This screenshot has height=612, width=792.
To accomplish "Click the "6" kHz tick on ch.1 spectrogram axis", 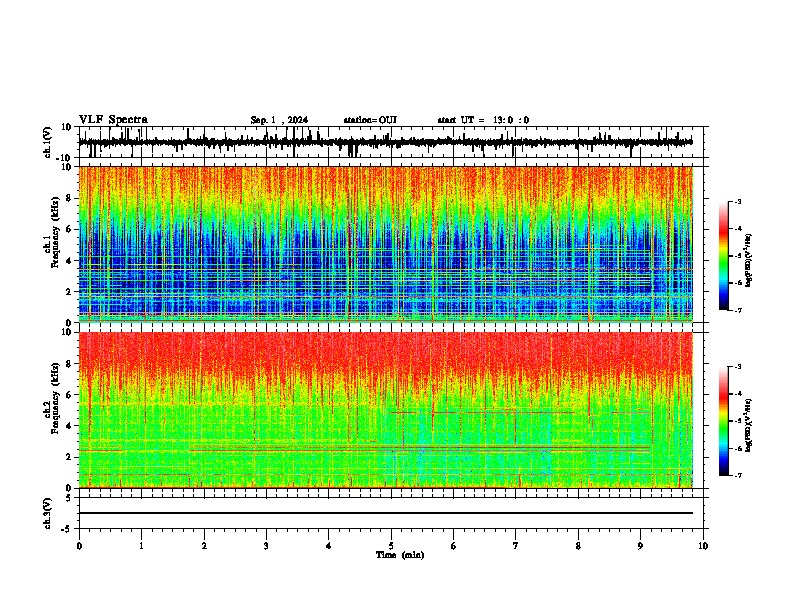I will [x=70, y=229].
